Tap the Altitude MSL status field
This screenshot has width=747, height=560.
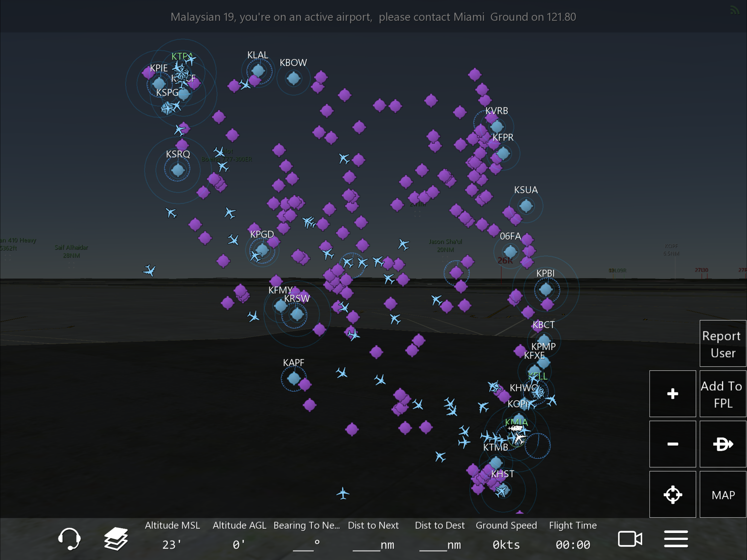click(172, 536)
